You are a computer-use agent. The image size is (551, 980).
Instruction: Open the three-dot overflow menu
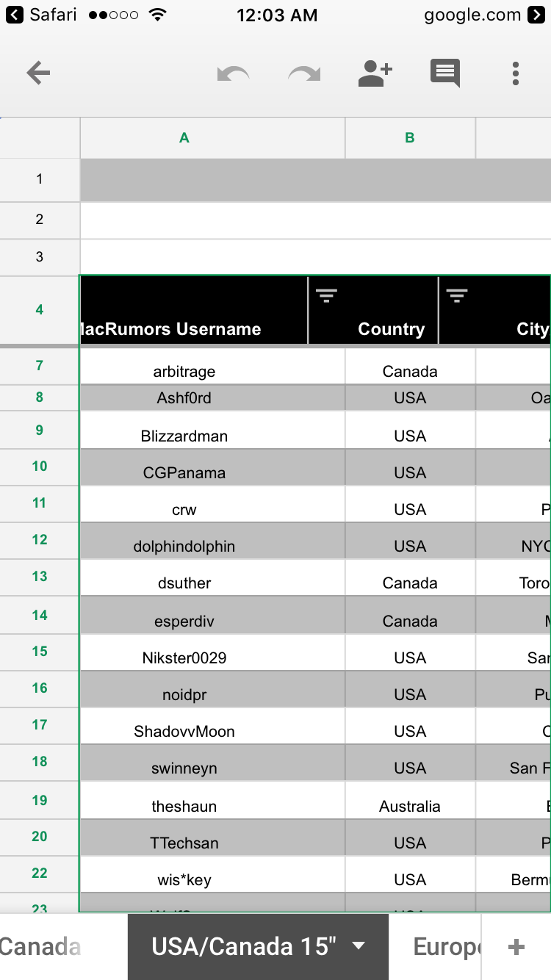pyautogui.click(x=516, y=73)
